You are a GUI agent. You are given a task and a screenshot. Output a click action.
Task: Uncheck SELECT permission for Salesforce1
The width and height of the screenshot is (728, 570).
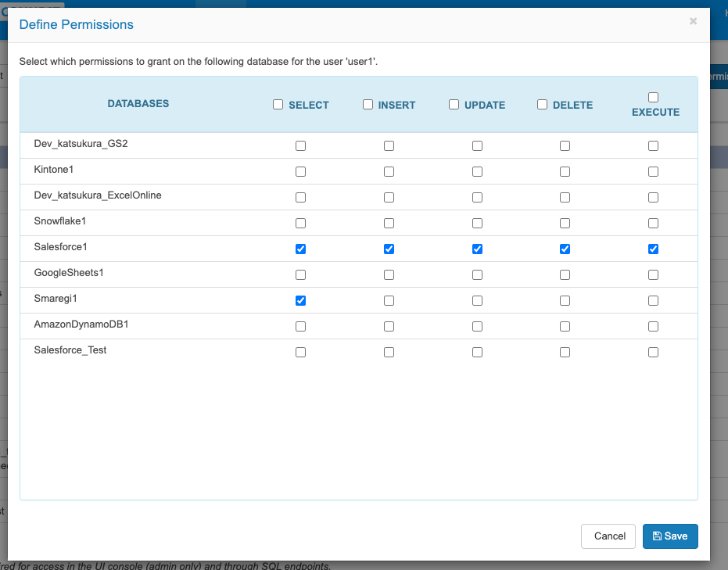click(301, 249)
